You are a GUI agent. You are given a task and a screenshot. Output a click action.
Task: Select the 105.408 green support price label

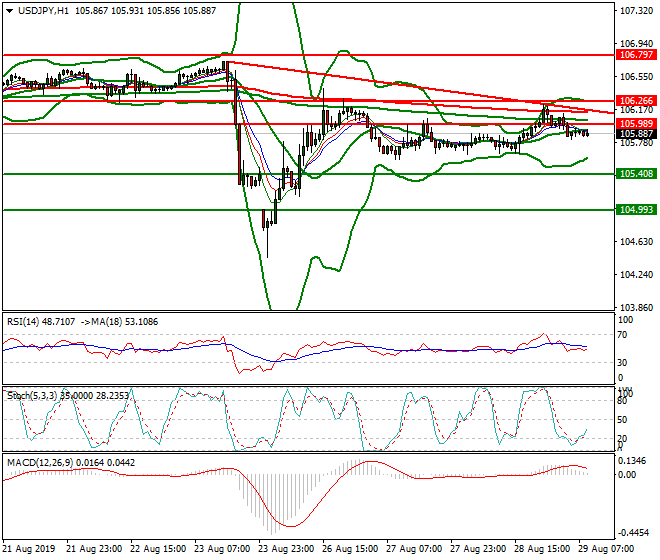636,173
